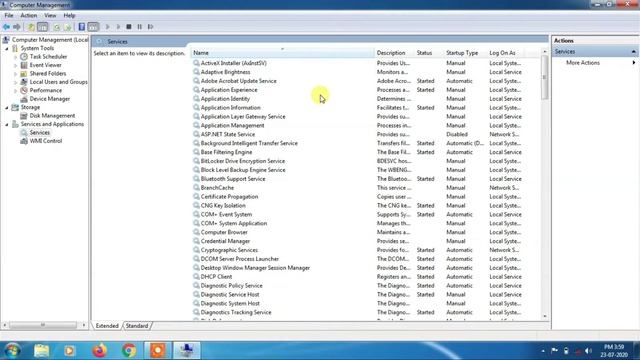Select Computer Management (Local) root node
Viewport: 640px width, 360px height.
[x=50, y=40]
